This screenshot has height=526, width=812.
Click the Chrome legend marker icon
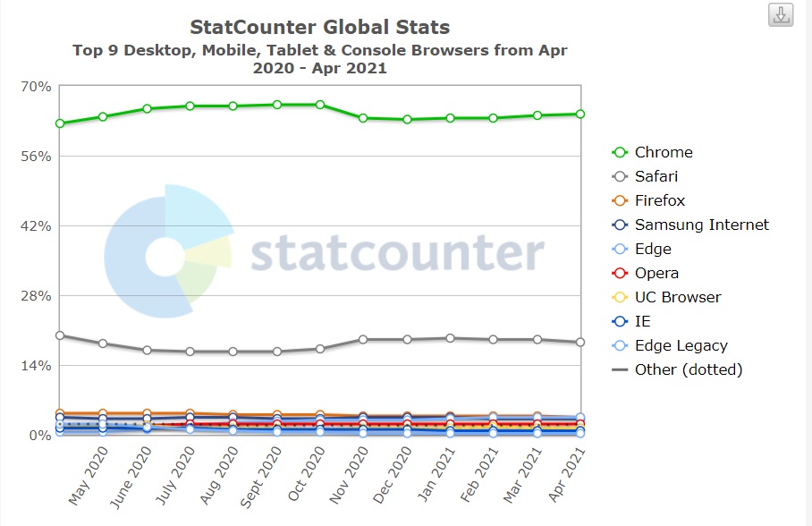pyautogui.click(x=619, y=153)
